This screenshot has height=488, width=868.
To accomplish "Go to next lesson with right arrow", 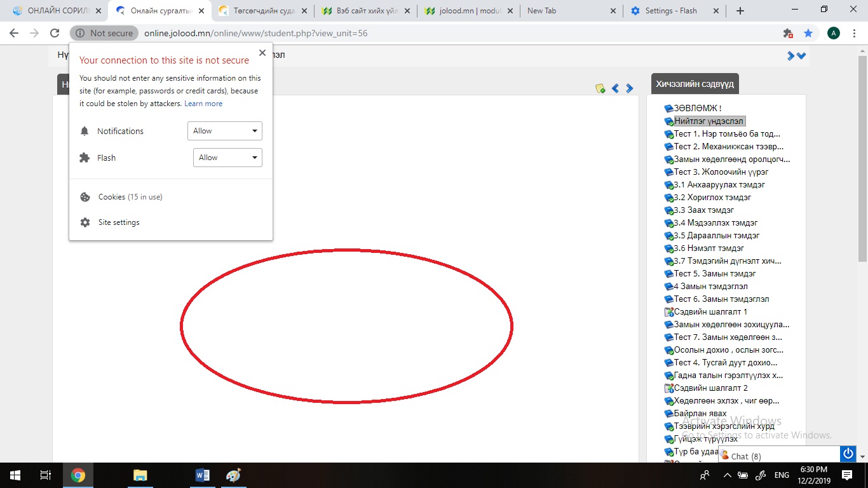I will [x=629, y=89].
